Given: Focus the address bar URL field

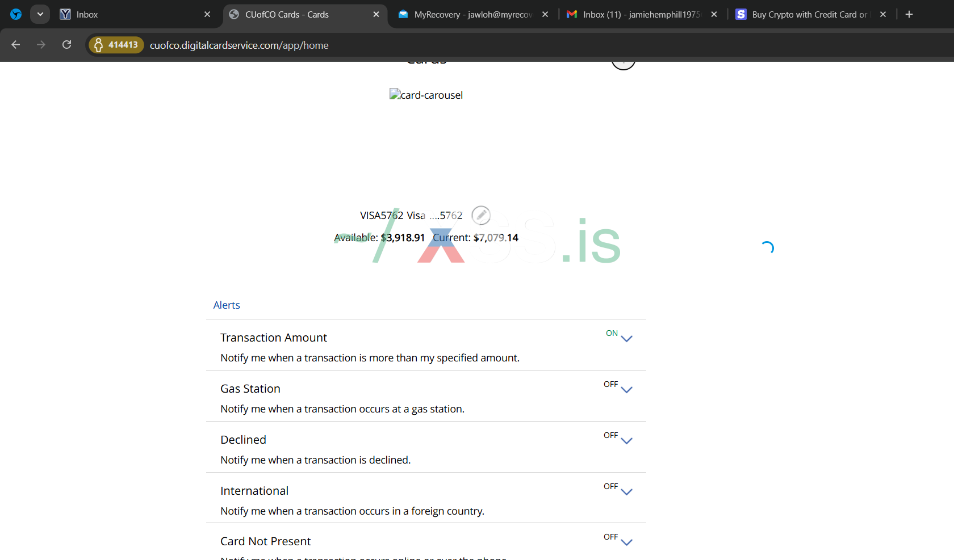Looking at the screenshot, I should coord(239,45).
